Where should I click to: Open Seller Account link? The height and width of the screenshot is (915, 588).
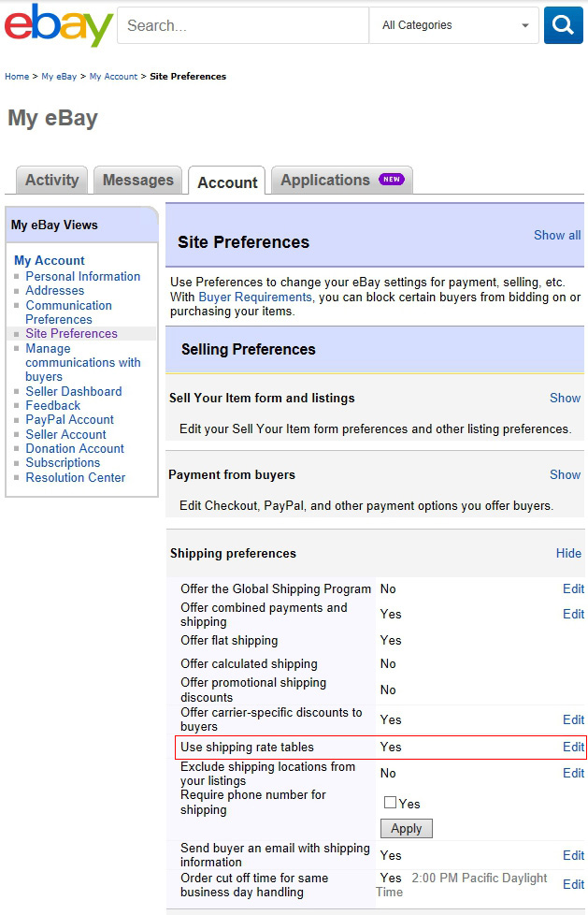click(x=66, y=434)
